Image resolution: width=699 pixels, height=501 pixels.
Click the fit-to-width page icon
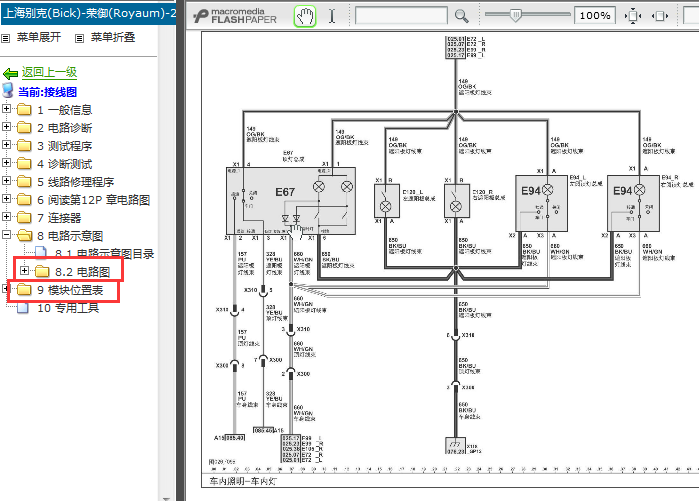pyautogui.click(x=660, y=16)
